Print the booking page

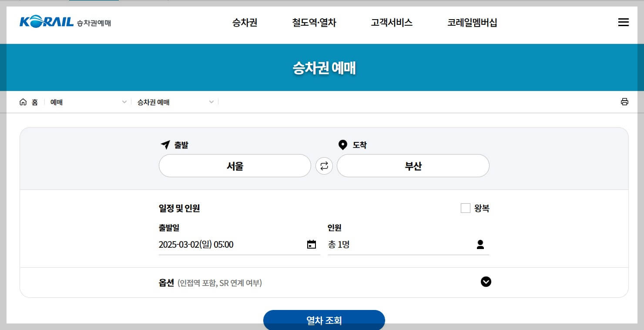pyautogui.click(x=624, y=101)
